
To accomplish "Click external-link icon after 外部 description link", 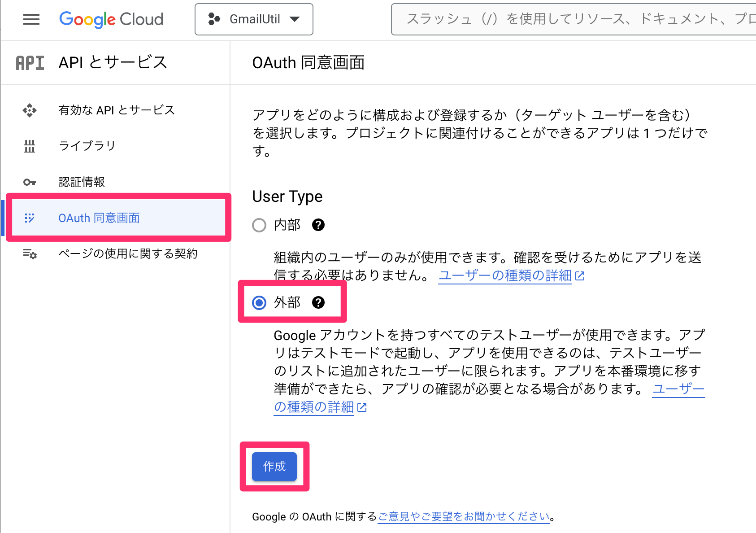I will tap(362, 407).
